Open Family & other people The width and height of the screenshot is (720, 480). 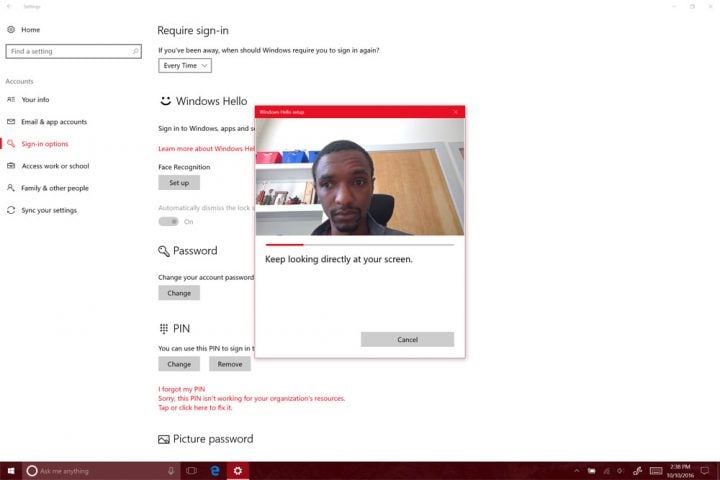(x=55, y=188)
